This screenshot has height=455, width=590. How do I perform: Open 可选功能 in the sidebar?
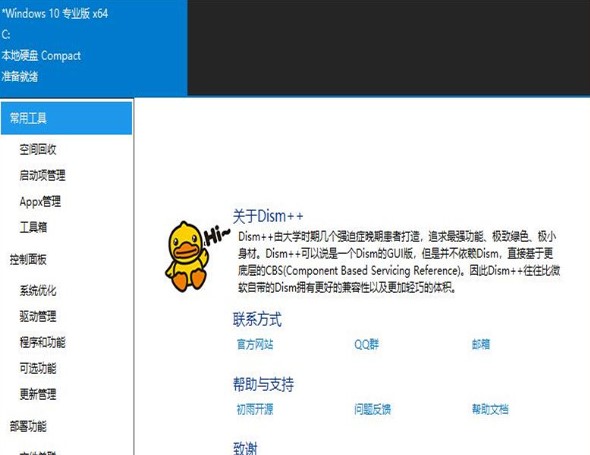(x=38, y=368)
